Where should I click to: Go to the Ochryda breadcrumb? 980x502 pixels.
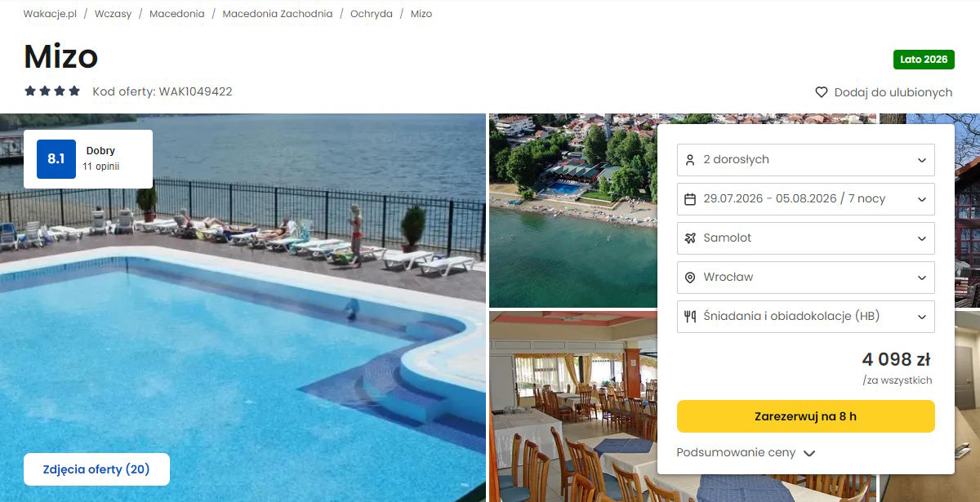tap(372, 14)
